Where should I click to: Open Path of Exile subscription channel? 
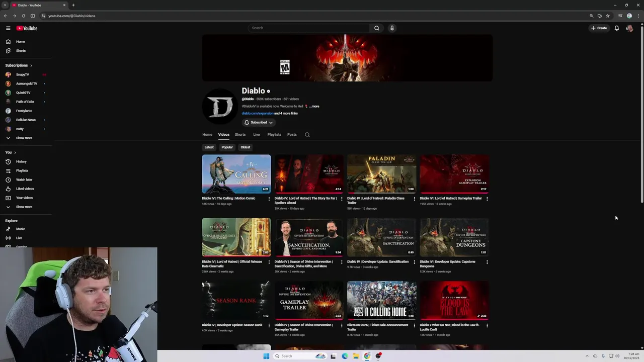26,102
